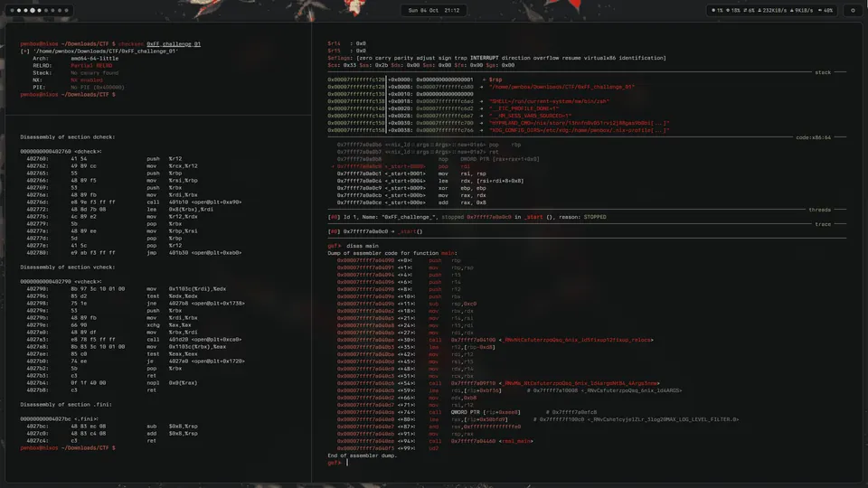Click the $cs segment registers line
The width and height of the screenshot is (868, 488).
tap(420, 65)
